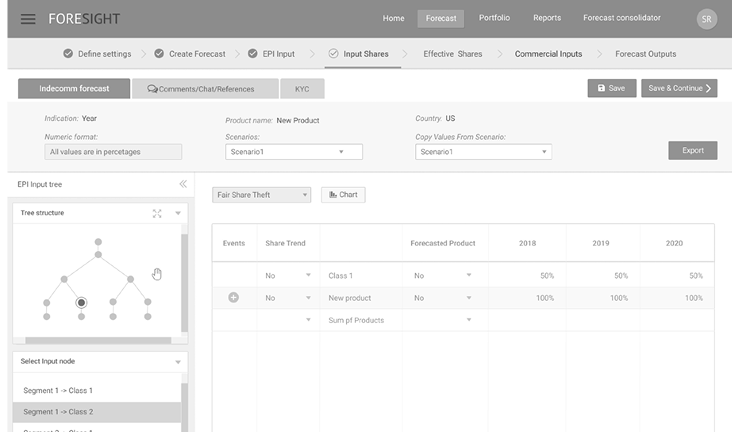735x432 pixels.
Task: Collapse the Select Input node section
Action: (178, 362)
